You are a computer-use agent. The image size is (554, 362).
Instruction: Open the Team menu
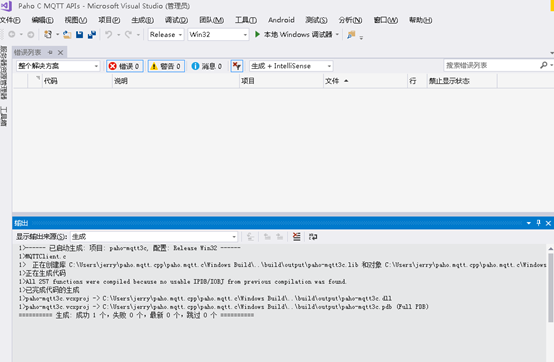[x=211, y=20]
